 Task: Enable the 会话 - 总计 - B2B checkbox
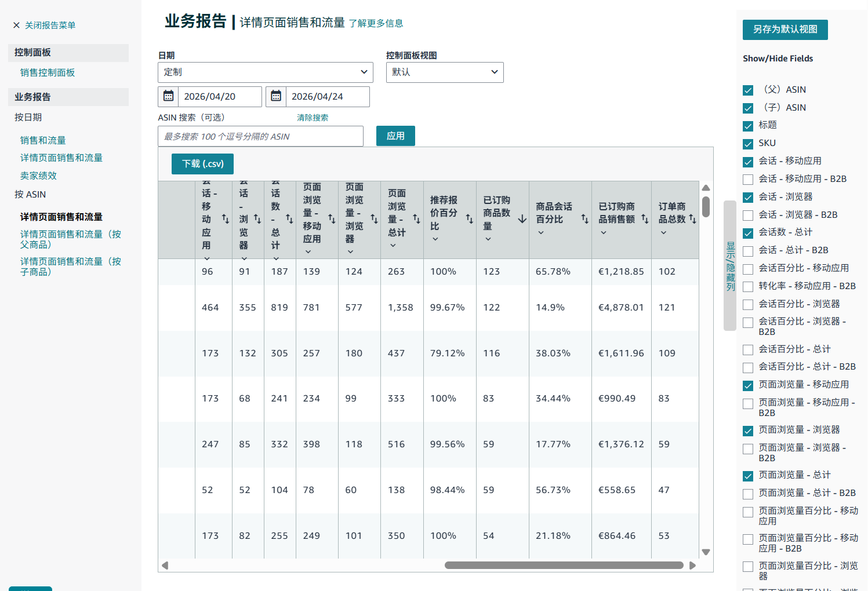tap(748, 251)
